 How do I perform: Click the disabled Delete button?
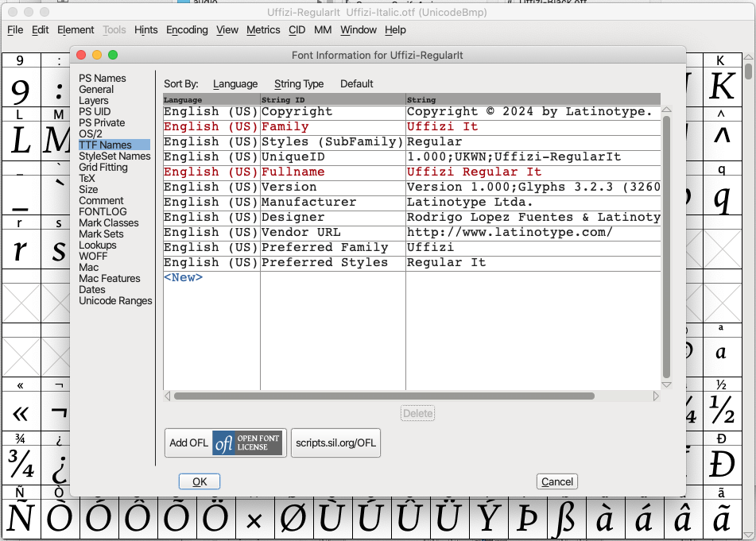point(417,413)
